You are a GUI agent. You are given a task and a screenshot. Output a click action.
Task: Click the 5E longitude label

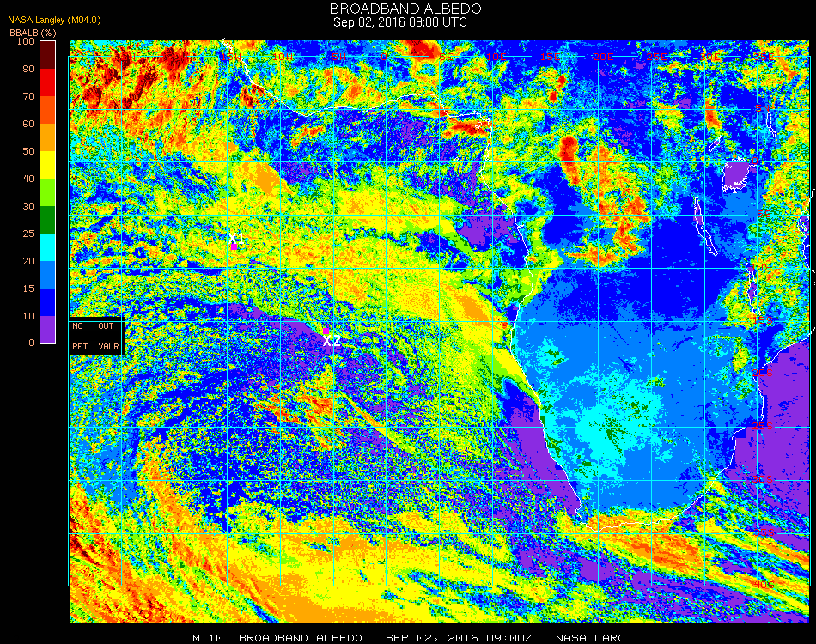[446, 57]
